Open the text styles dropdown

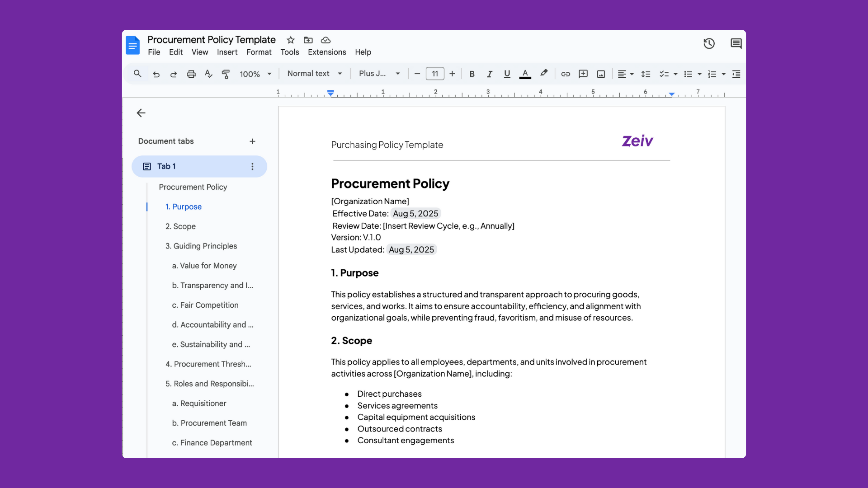click(x=314, y=74)
